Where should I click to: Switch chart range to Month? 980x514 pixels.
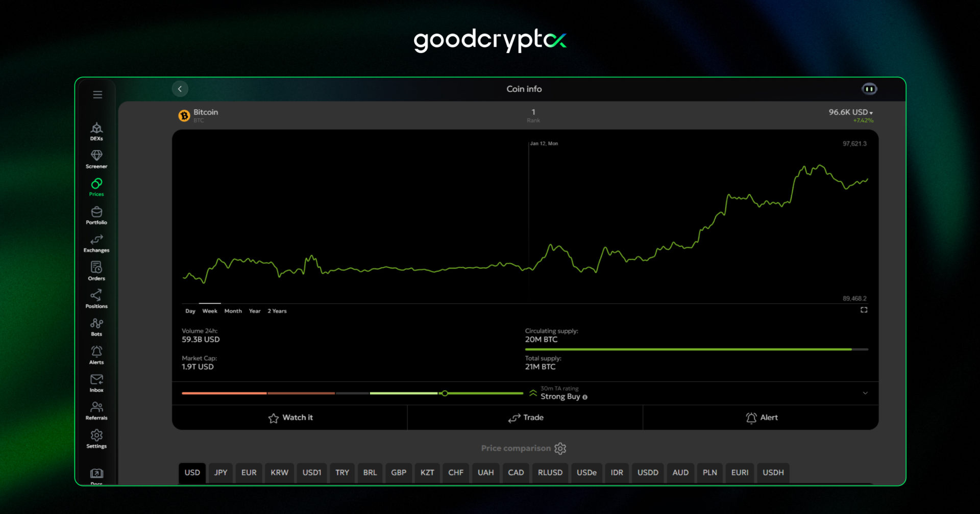click(233, 311)
